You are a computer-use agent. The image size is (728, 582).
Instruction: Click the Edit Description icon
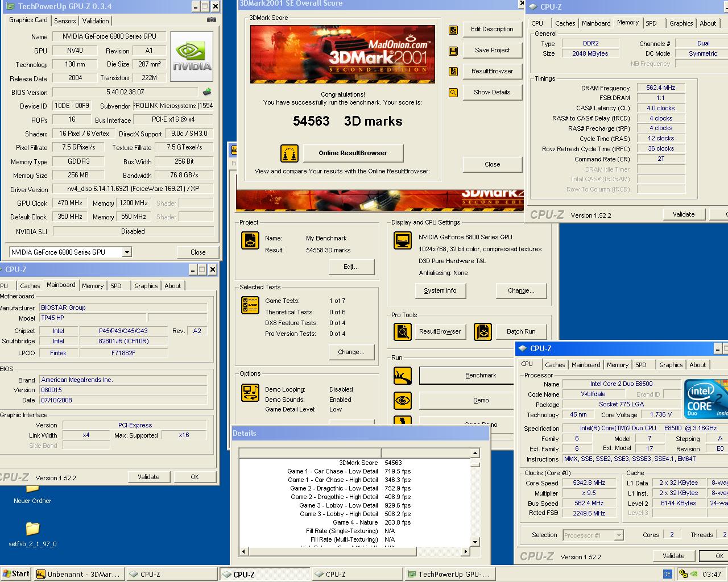point(453,30)
